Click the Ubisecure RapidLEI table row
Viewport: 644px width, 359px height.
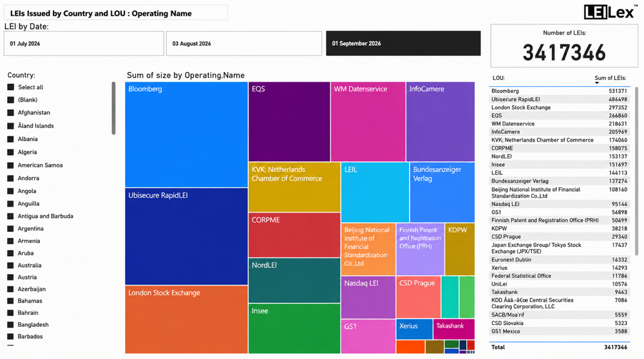[x=560, y=99]
